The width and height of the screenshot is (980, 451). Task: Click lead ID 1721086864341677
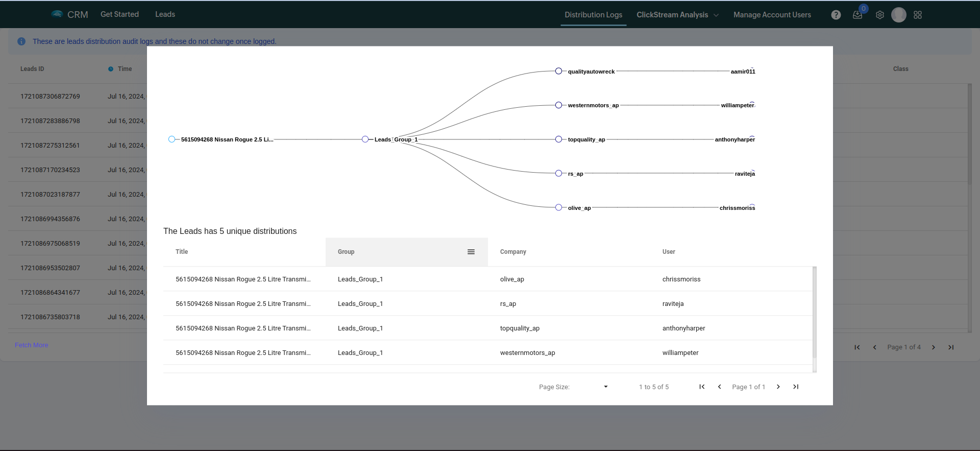tap(50, 293)
